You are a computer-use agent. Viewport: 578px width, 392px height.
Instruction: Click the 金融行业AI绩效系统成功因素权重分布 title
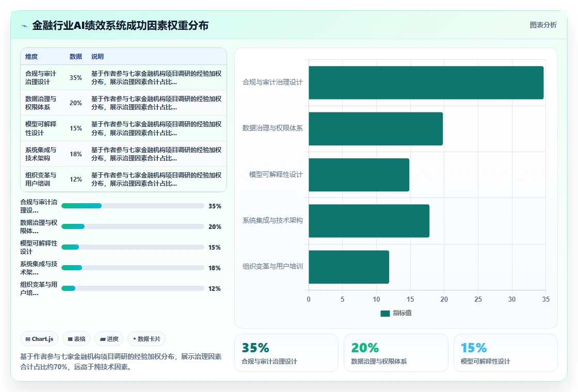[x=120, y=25]
